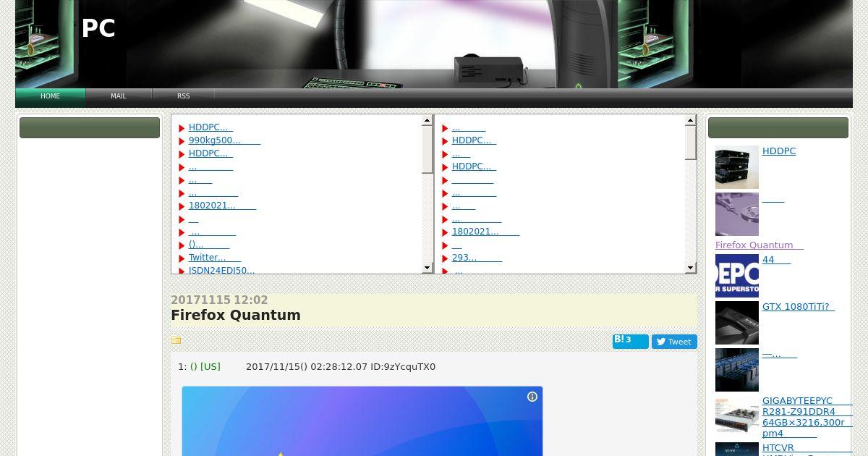Click red arrow beside 293... entry
Image resolution: width=868 pixels, height=456 pixels.
[445, 258]
